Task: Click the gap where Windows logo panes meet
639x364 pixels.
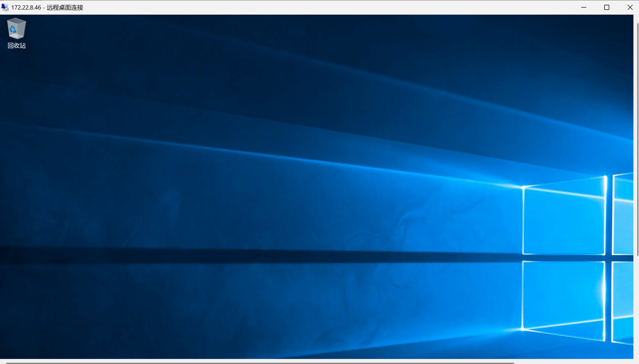Action: [x=608, y=258]
